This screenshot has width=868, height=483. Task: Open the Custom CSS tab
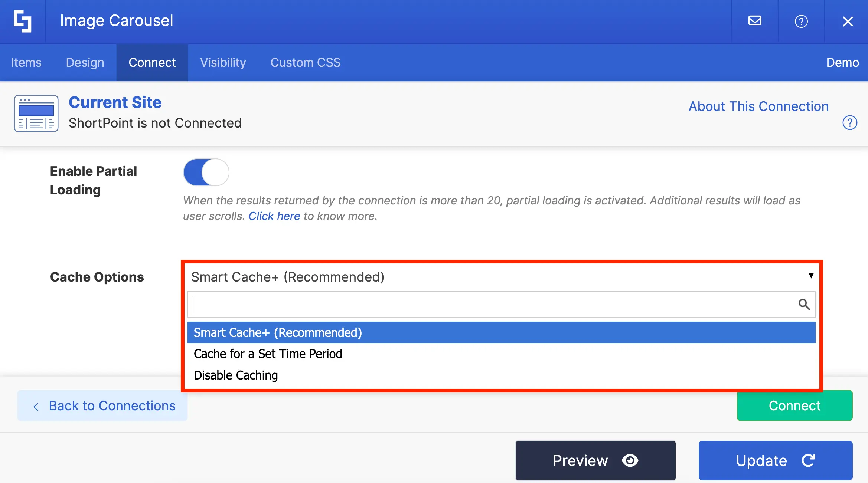[305, 62]
